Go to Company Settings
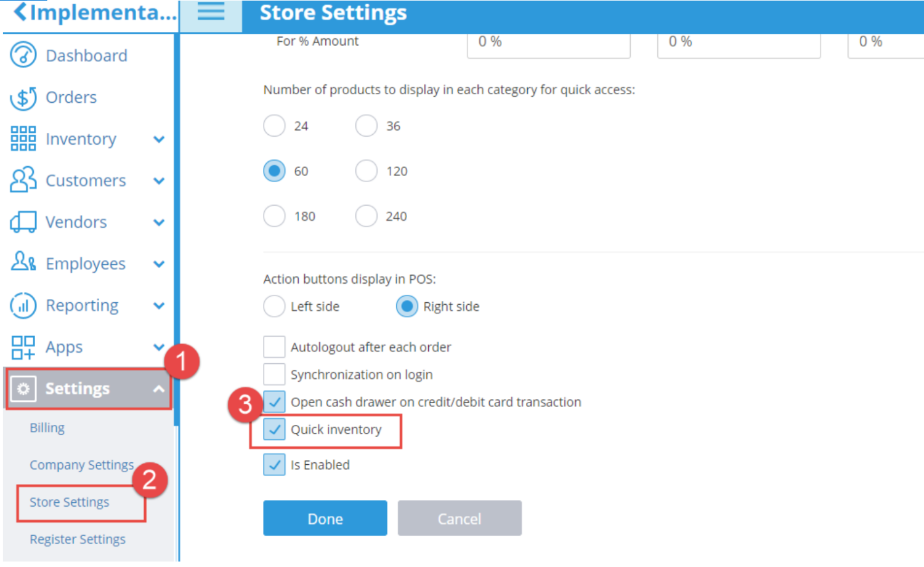This screenshot has height=567, width=924. [81, 465]
